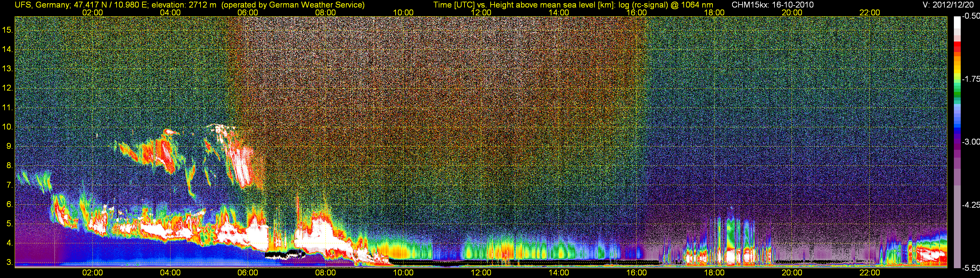Click the height axis label '11.'
Screen dimensions: 980x278
point(8,107)
